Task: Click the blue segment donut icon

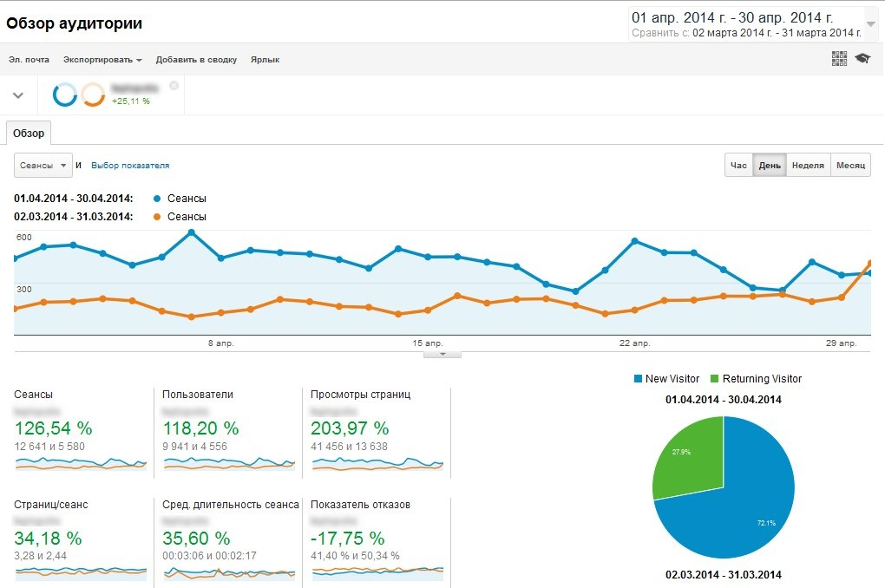Action: coord(65,95)
